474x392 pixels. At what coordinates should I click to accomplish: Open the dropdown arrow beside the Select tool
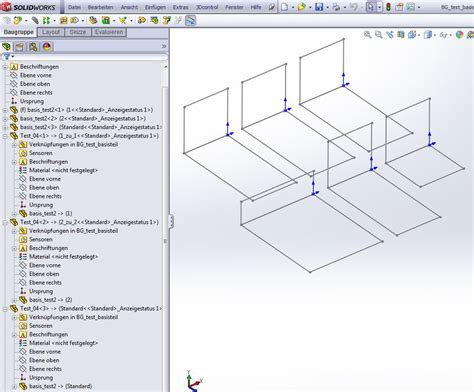pos(379,7)
